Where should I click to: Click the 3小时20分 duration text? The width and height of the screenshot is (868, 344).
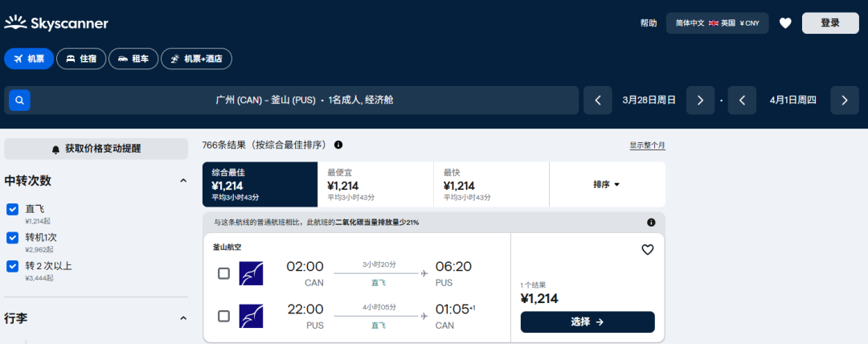pos(379,264)
